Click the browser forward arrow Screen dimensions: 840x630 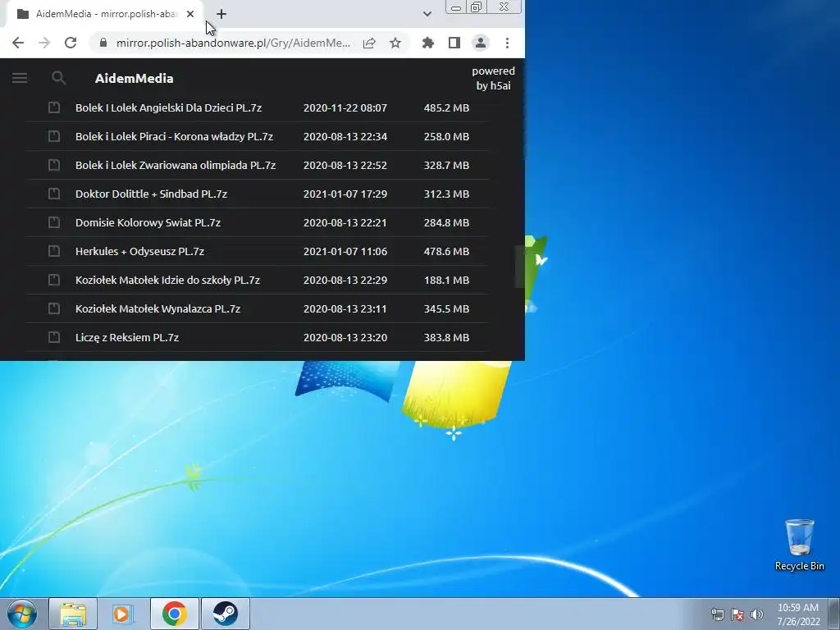click(44, 43)
